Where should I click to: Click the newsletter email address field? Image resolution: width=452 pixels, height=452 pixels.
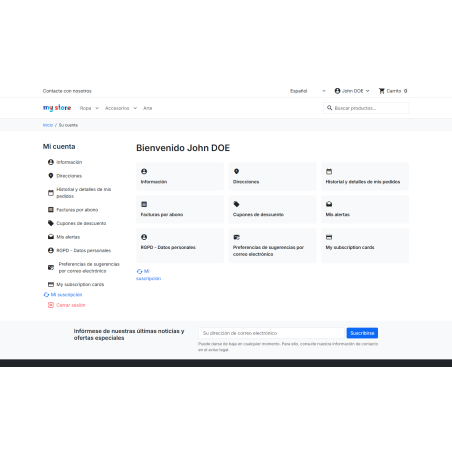coord(271,333)
